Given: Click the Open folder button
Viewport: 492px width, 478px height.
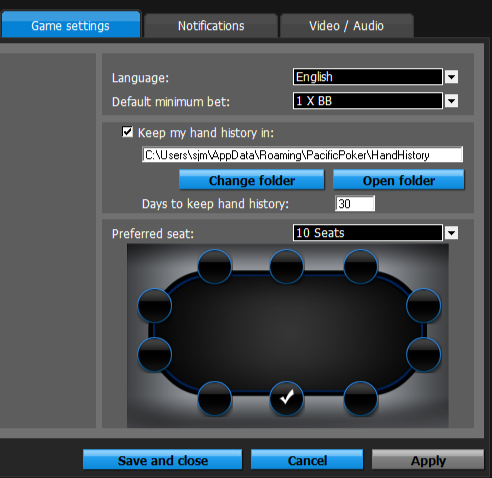Looking at the screenshot, I should click(x=399, y=180).
